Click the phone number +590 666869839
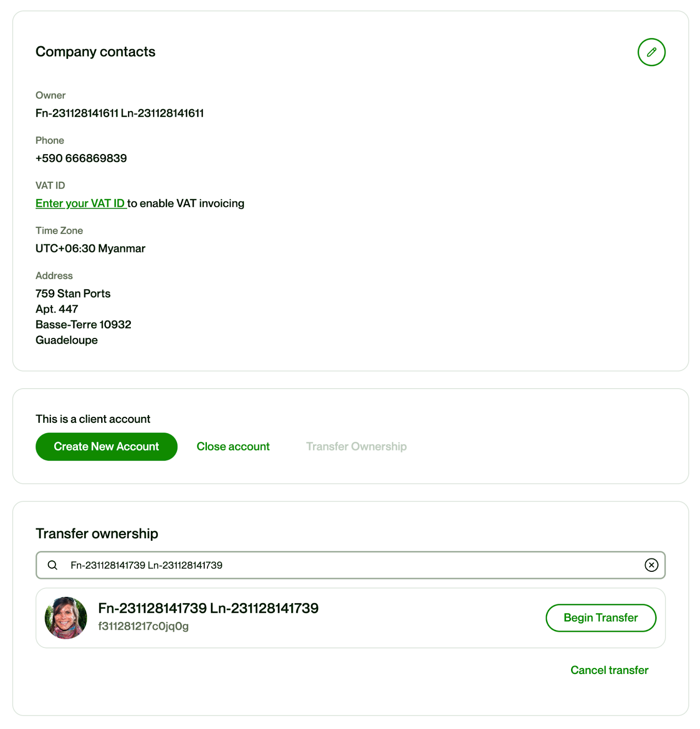Image resolution: width=700 pixels, height=729 pixels. [81, 158]
